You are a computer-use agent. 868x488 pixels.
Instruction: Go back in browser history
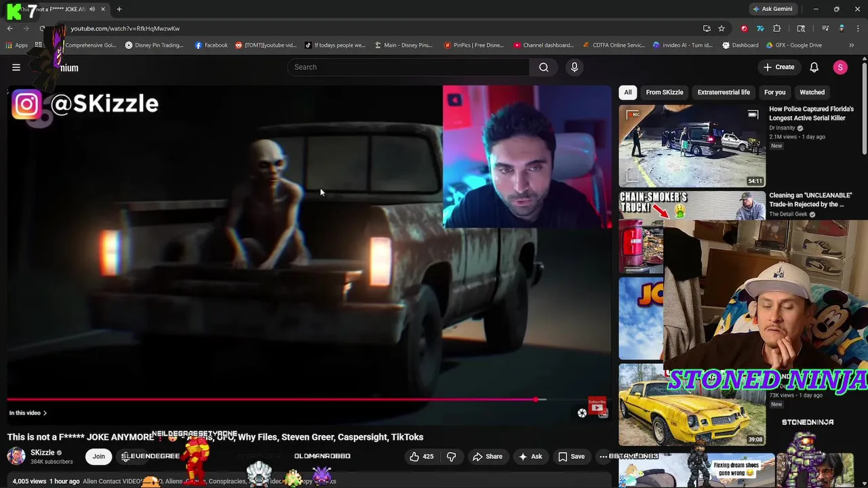tap(10, 28)
